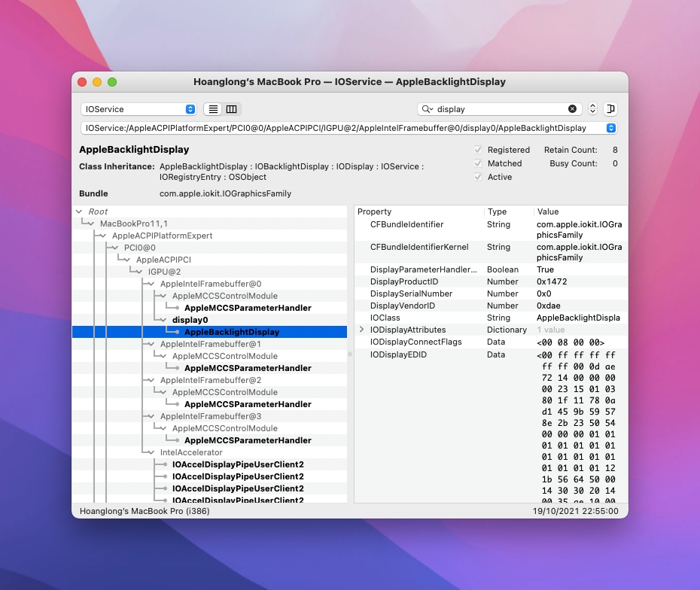Screen dimensions: 700x590
Task: Open the IOService plane dropdown
Action: click(138, 109)
